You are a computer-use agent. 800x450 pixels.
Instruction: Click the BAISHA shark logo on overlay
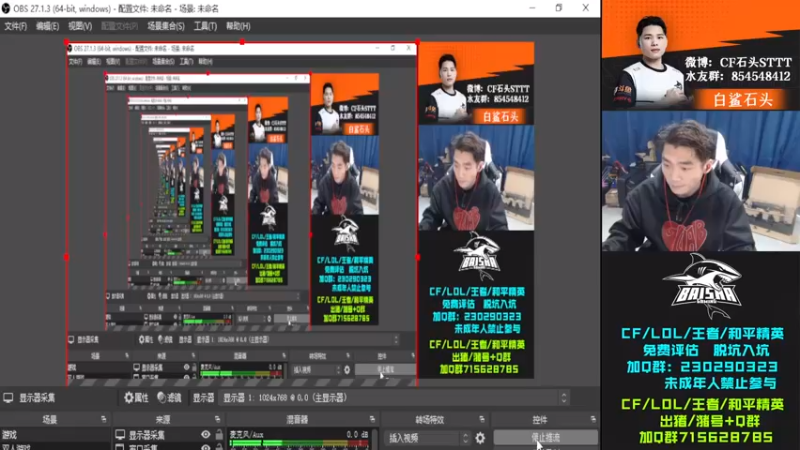click(x=702, y=286)
